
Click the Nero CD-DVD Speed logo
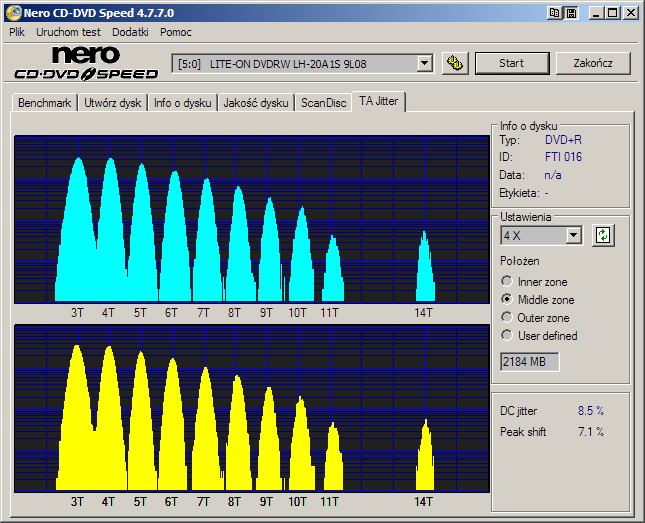click(86, 63)
